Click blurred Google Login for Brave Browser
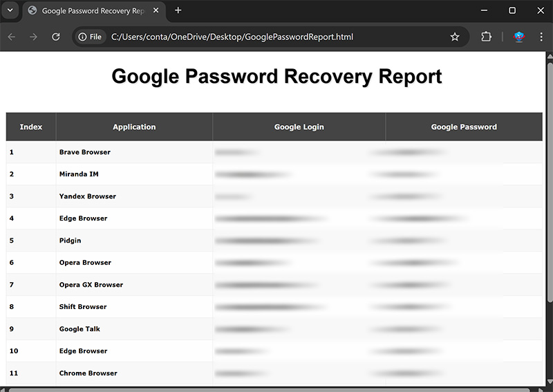The width and height of the screenshot is (553, 392). click(x=237, y=152)
